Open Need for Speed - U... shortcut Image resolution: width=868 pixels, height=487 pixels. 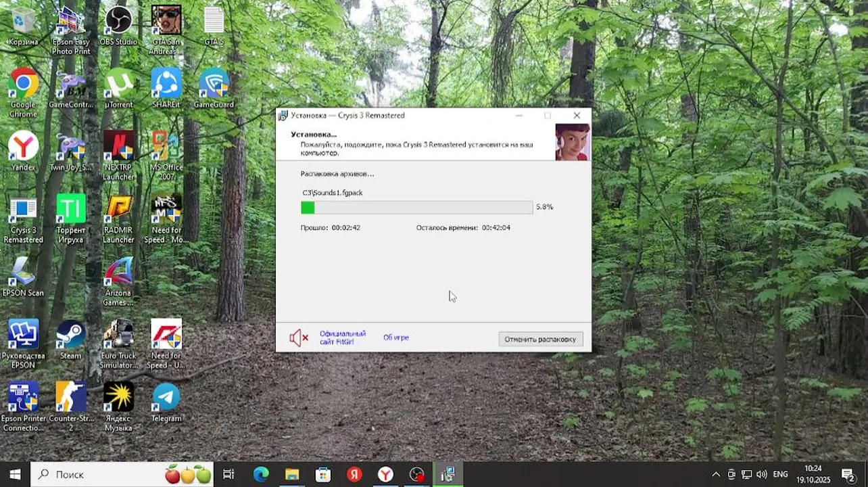166,344
